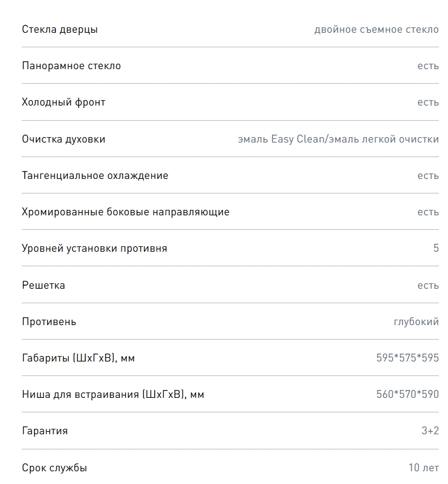Click the 'Очистка духовки' row label
This screenshot has width=448, height=484.
(x=64, y=139)
